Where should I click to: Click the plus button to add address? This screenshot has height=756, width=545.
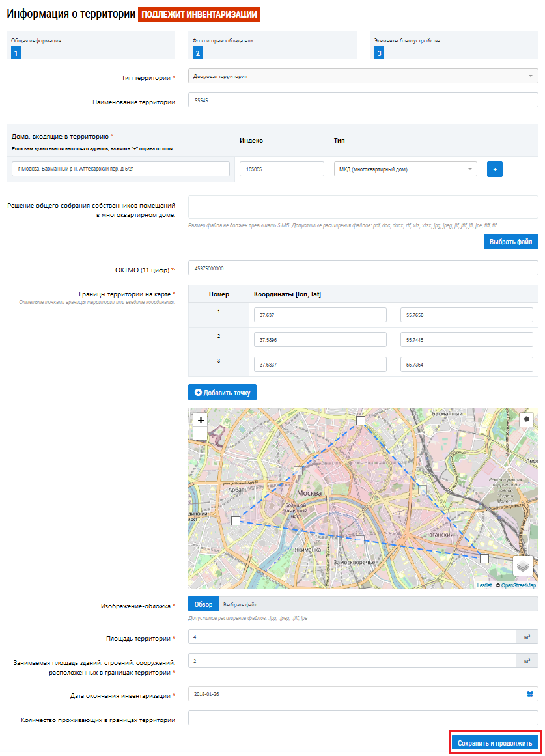pyautogui.click(x=494, y=169)
